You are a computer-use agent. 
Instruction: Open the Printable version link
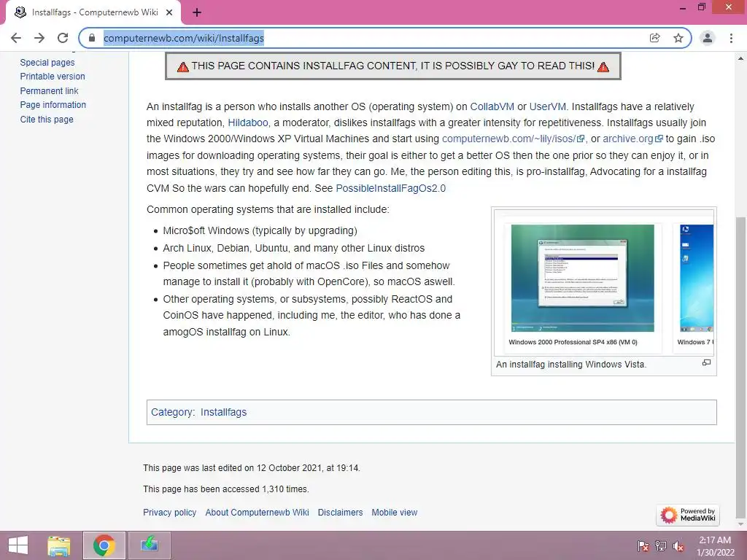point(53,76)
